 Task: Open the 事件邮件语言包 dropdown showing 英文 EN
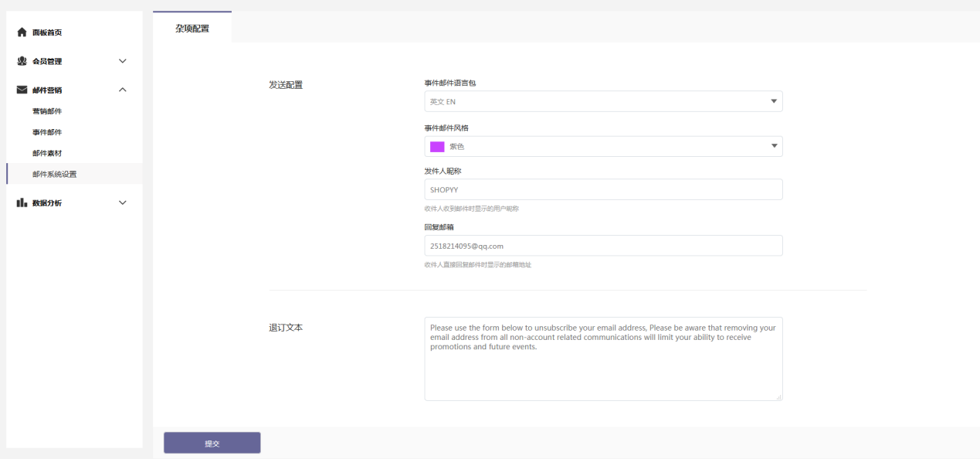[603, 101]
